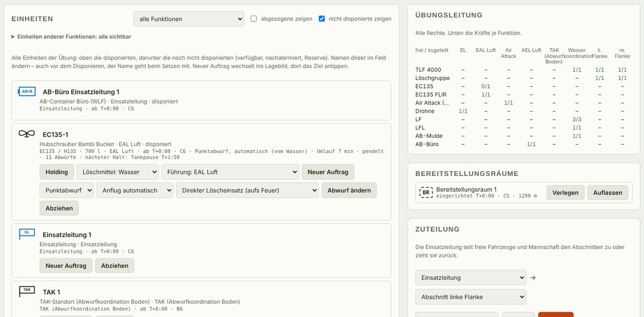Click Verlegen for Bereitstellungsraum 1
Image resolution: width=644 pixels, height=317 pixels.
tap(565, 193)
